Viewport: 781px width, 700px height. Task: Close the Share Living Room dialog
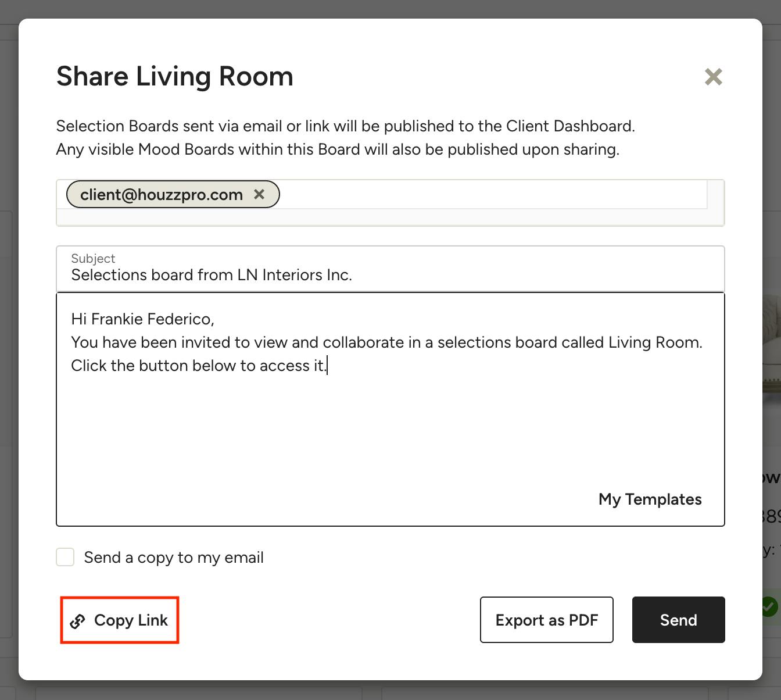pos(713,77)
